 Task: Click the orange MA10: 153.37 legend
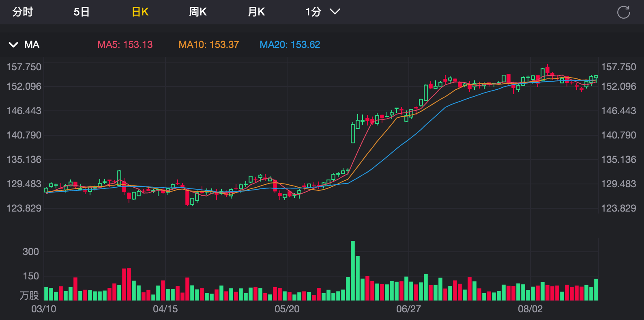(208, 45)
